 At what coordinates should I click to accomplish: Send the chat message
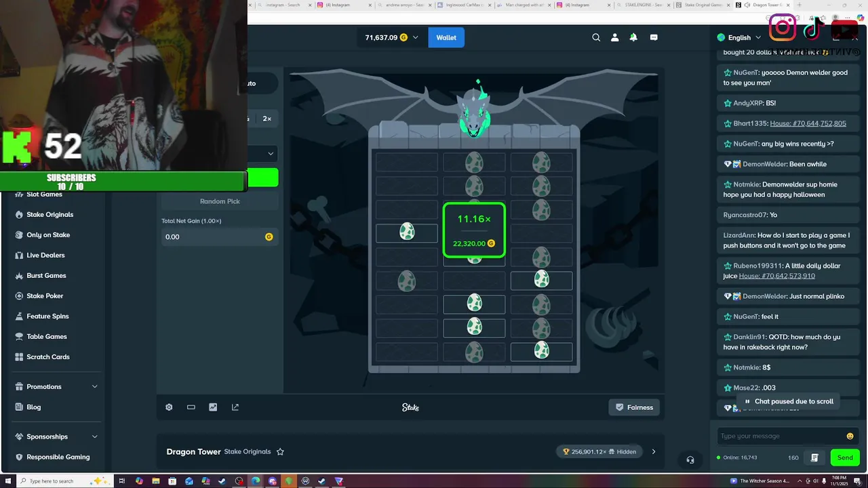pyautogui.click(x=845, y=457)
